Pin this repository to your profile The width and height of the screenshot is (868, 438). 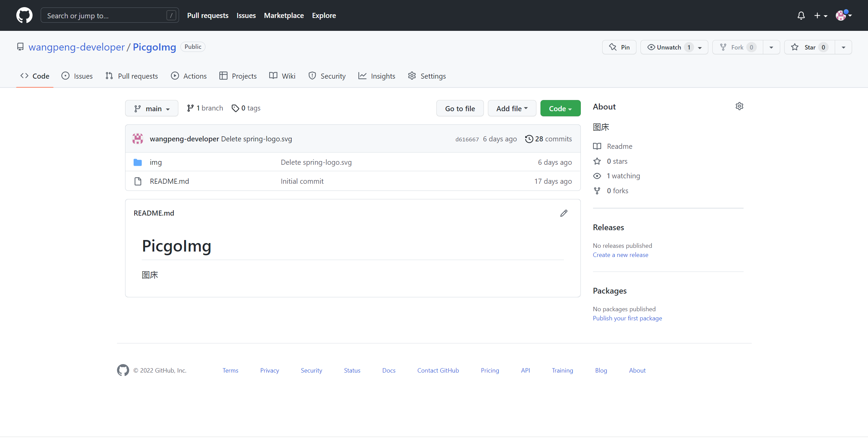pos(619,47)
